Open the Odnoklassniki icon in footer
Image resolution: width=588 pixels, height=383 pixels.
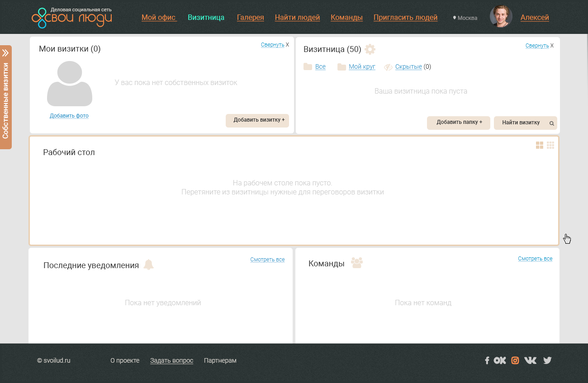tap(500, 360)
